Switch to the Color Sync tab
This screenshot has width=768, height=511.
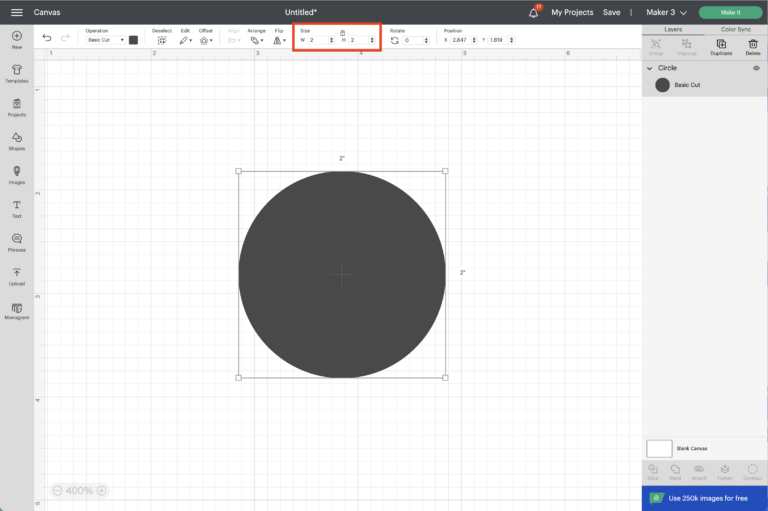tap(736, 29)
